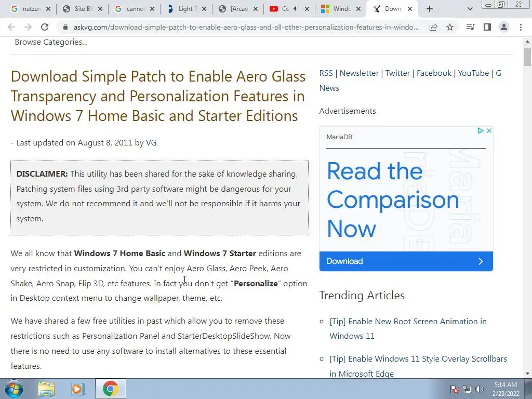Click the askvg.com address bar URL
This screenshot has height=399, width=532.
(246, 27)
